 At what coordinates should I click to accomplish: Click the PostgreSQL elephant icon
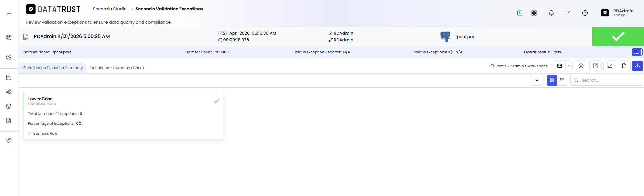tap(445, 36)
